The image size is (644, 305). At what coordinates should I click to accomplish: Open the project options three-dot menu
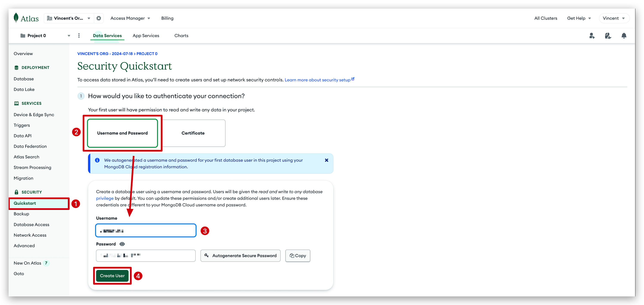[x=79, y=35]
